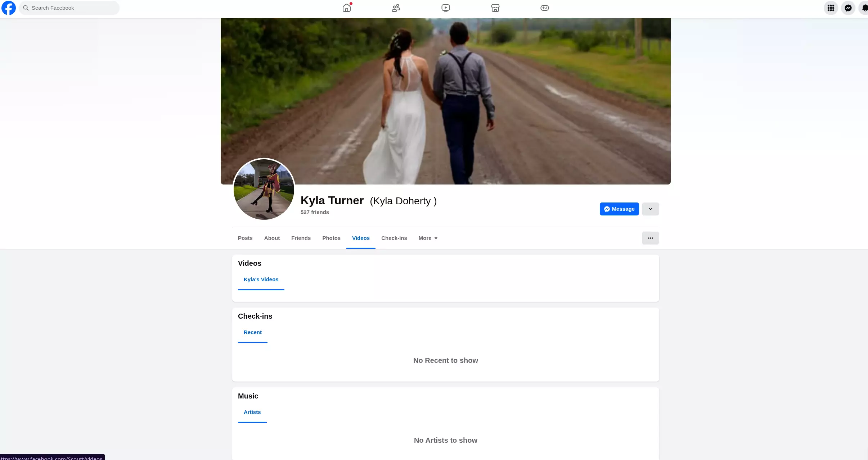Select the Recent sub-tab under Check-ins
This screenshot has height=460, width=868.
[x=253, y=332]
